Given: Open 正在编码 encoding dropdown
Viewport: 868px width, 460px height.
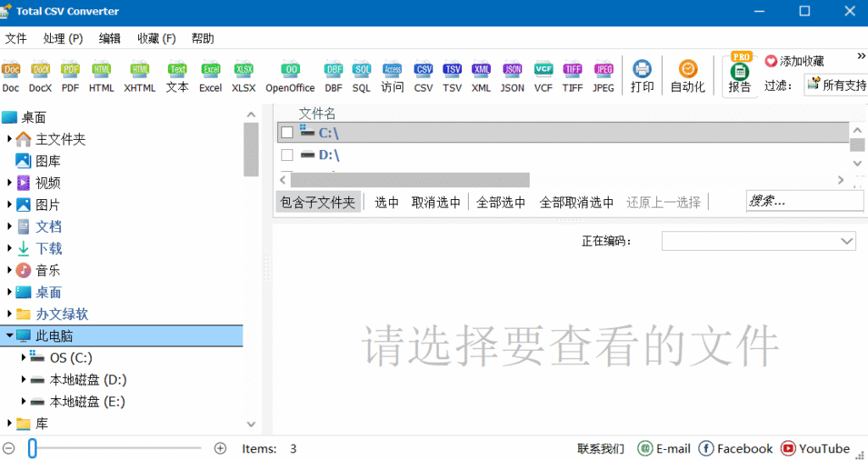Looking at the screenshot, I should [x=759, y=241].
